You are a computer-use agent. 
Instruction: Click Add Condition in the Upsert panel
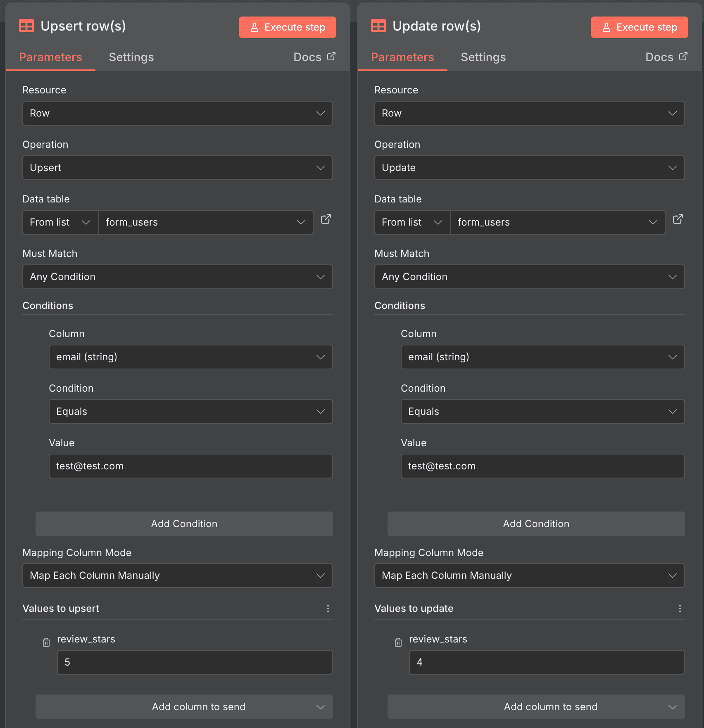pos(184,523)
